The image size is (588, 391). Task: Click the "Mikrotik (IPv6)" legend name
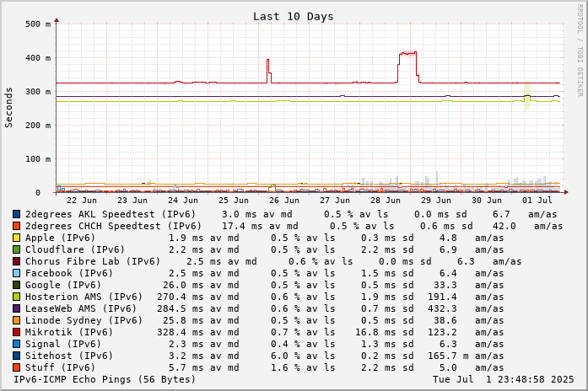69,332
